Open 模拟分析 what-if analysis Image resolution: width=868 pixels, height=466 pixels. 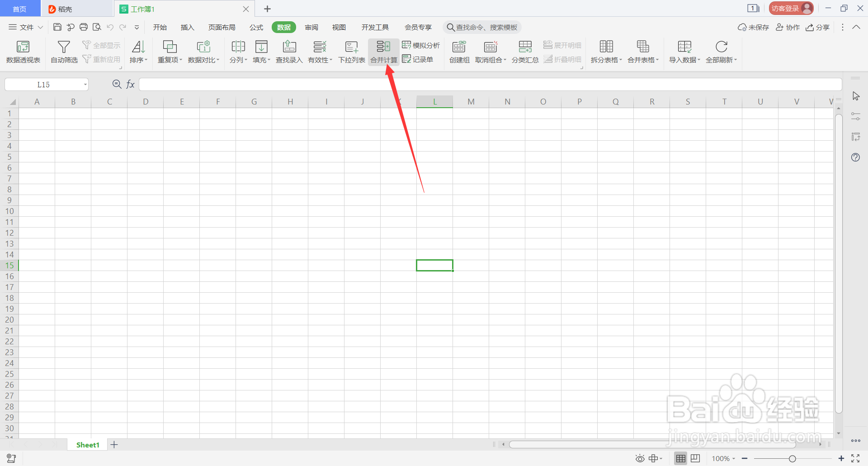click(x=421, y=45)
